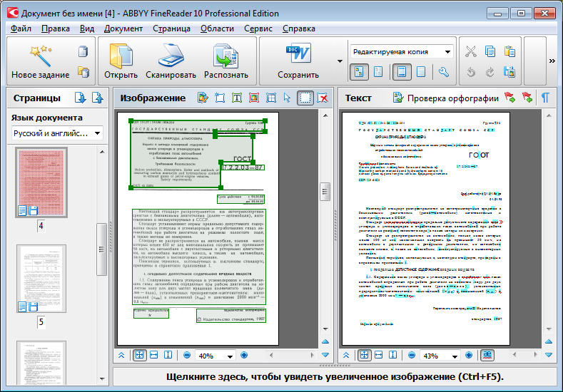Click the Image panel vertical scrollbar thumb

tap(325, 192)
